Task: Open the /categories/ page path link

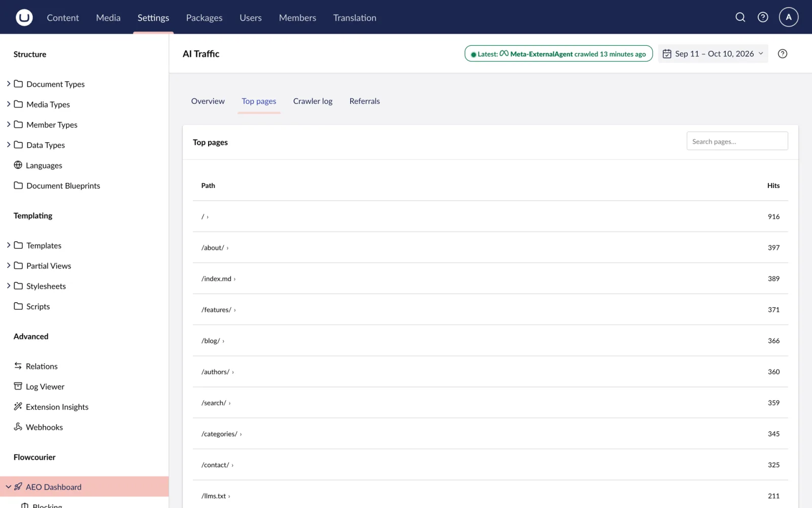Action: (x=221, y=434)
